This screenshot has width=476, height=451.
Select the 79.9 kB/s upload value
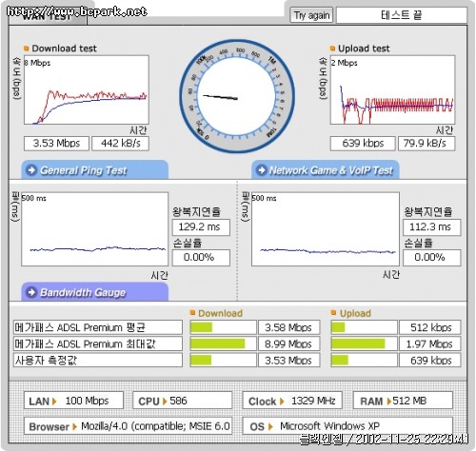click(x=426, y=144)
